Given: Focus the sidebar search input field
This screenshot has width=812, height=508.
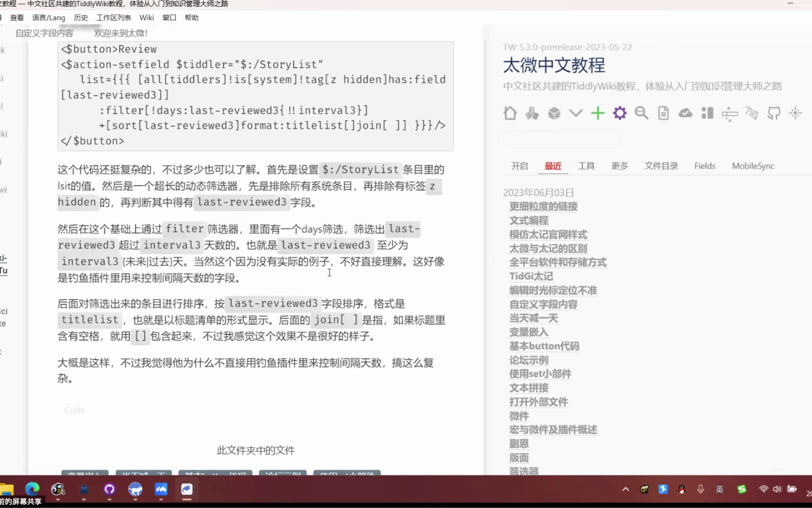Looking at the screenshot, I should (x=562, y=138).
